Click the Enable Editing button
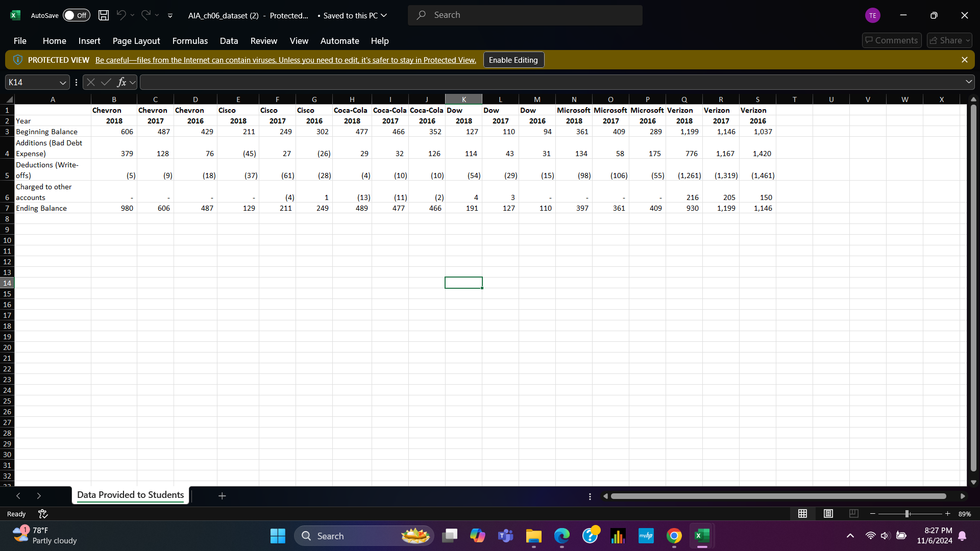Screen dimensions: 980x551 pyautogui.click(x=513, y=60)
